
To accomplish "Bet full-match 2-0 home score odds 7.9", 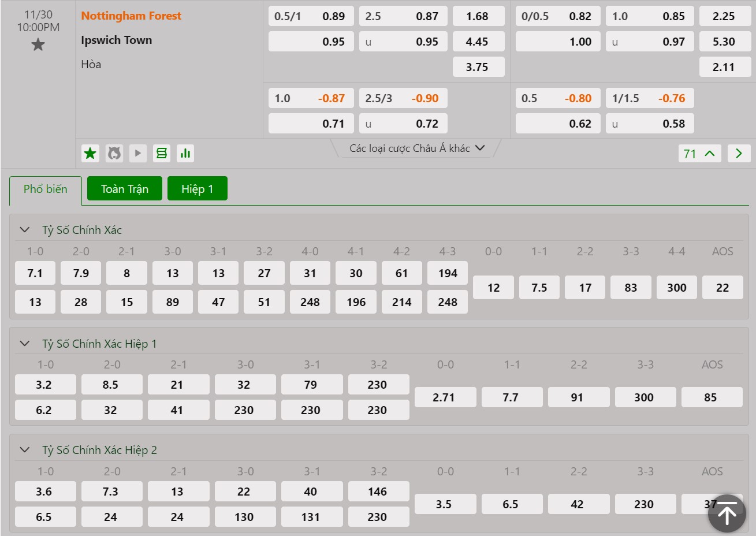I will [x=81, y=273].
